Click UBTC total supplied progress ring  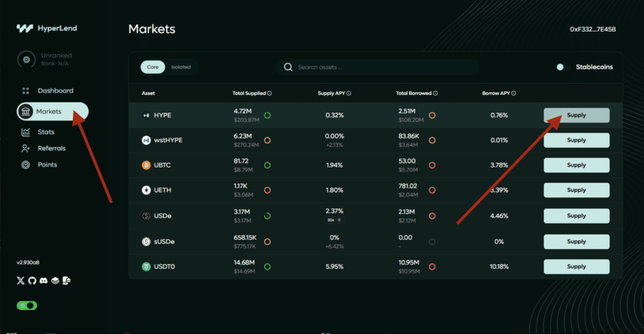[x=267, y=165]
